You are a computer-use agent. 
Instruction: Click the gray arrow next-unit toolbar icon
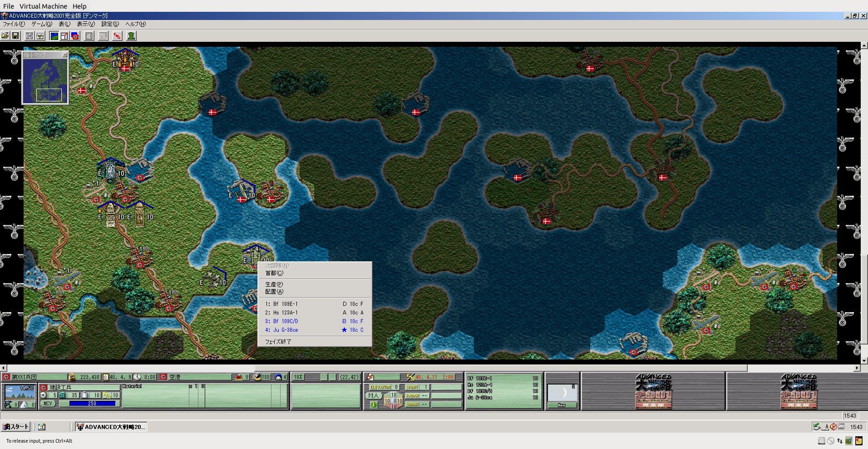(29, 36)
